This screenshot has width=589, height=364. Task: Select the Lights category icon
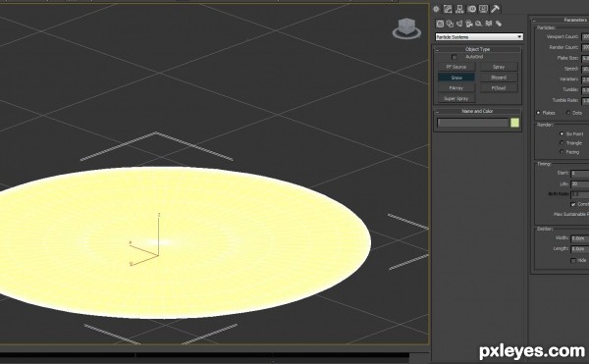(459, 24)
